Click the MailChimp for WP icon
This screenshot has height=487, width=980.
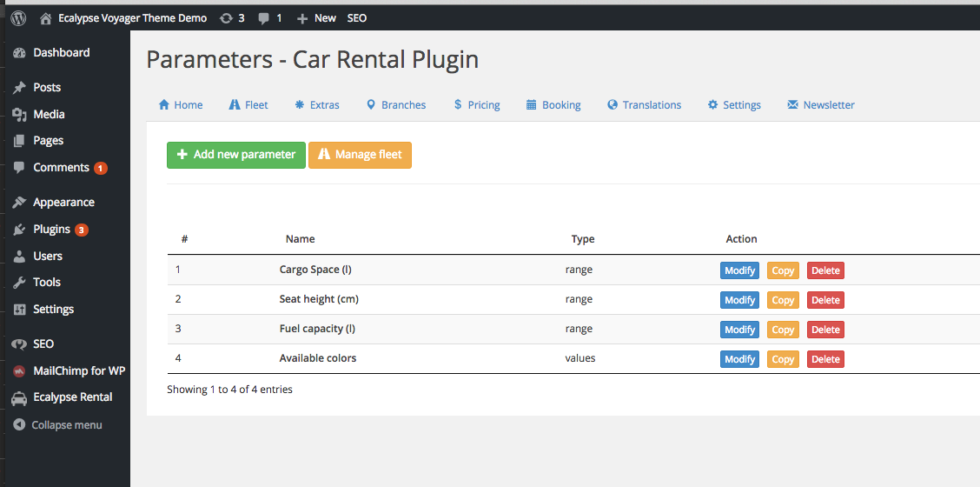pos(19,371)
